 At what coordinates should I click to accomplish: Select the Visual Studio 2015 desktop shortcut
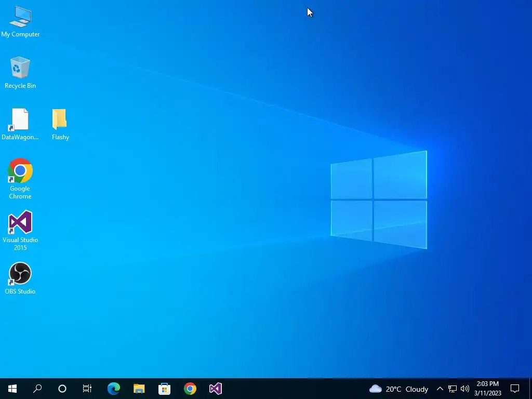(20, 230)
